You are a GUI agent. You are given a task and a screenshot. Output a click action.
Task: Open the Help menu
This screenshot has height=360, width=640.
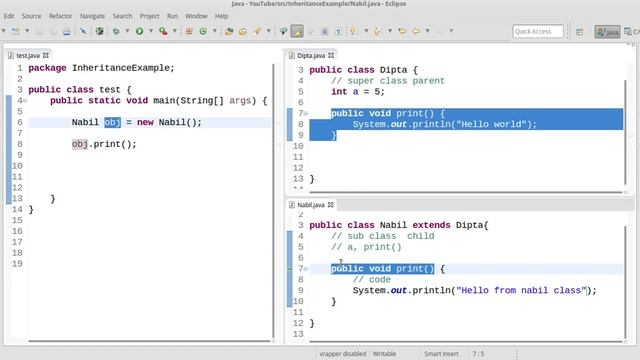point(221,16)
